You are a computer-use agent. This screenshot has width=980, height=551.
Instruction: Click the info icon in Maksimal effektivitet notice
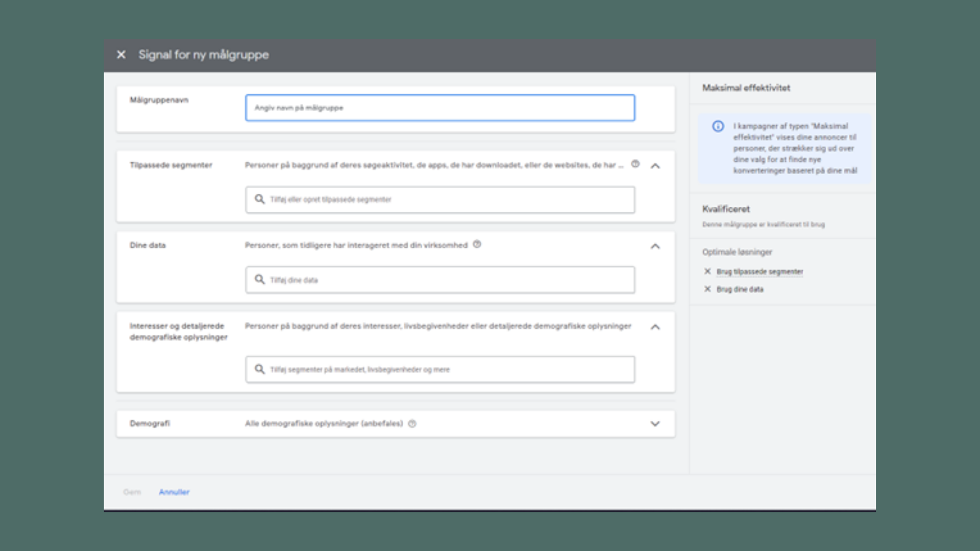(x=718, y=127)
